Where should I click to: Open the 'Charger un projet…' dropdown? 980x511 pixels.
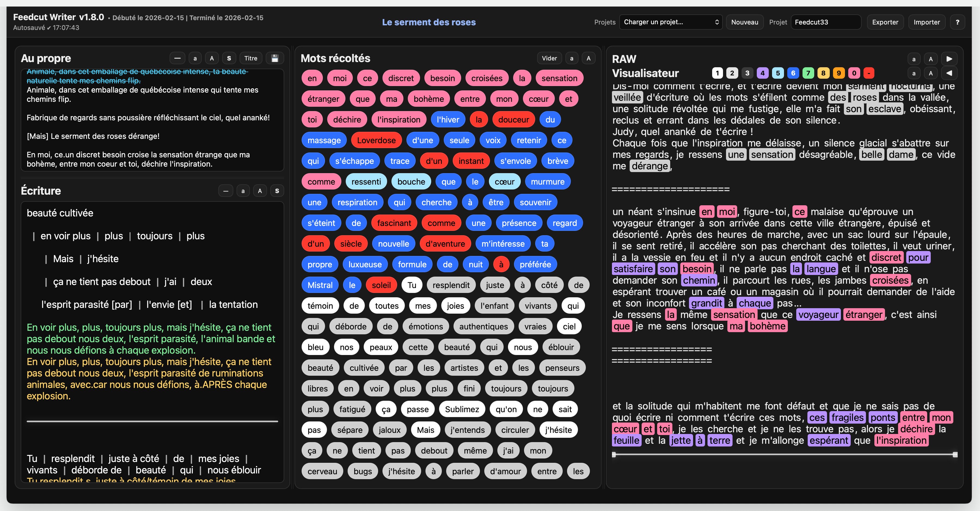pos(671,22)
